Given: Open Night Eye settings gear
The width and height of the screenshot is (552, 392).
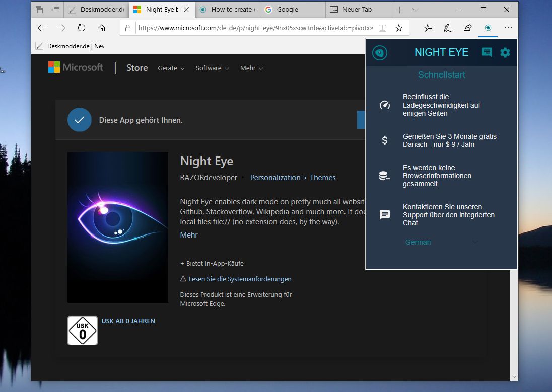Looking at the screenshot, I should (x=505, y=53).
